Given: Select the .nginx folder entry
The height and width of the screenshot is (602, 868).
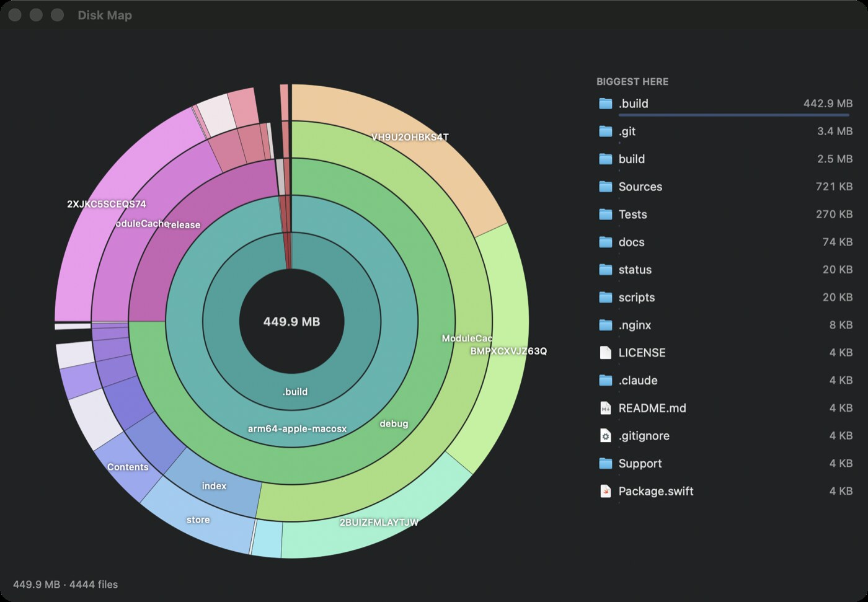Looking at the screenshot, I should [725, 325].
